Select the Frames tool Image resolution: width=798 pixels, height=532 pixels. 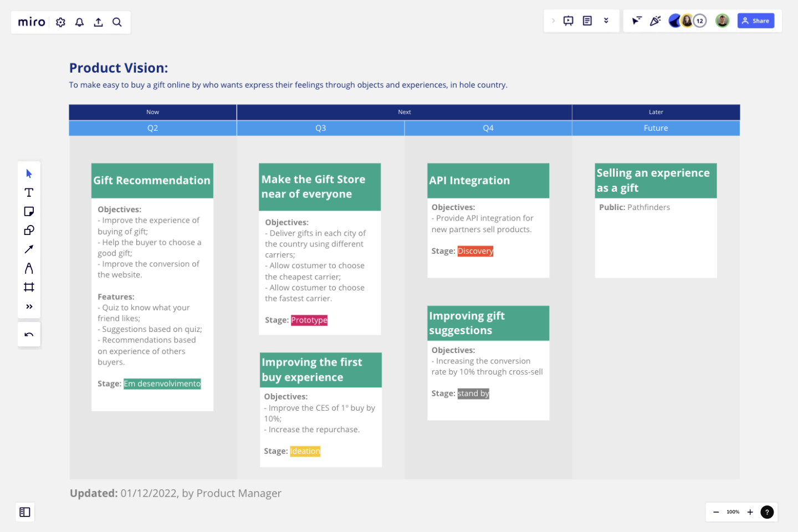(x=29, y=287)
